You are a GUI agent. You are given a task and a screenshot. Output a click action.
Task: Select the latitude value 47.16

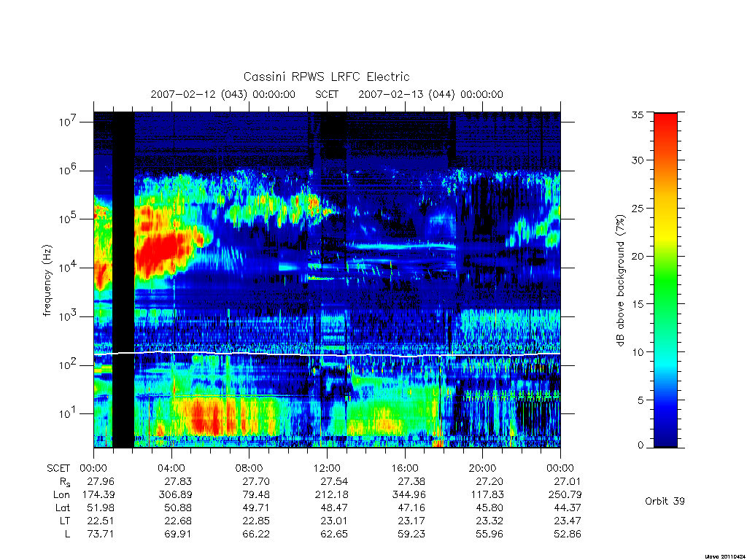click(411, 507)
